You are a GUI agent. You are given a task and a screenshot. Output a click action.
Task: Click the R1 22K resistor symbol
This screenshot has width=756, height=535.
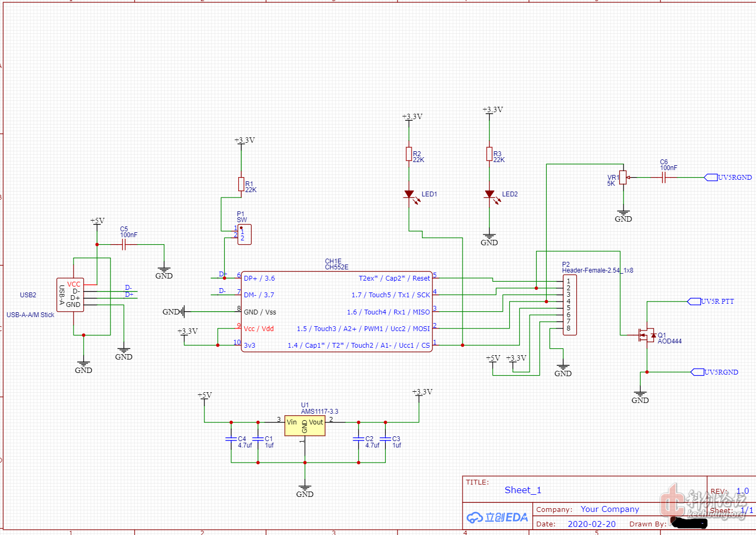(x=241, y=184)
